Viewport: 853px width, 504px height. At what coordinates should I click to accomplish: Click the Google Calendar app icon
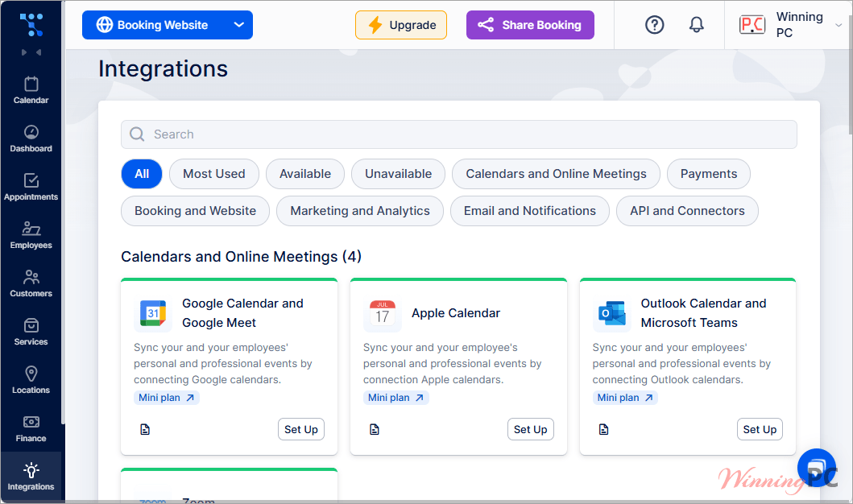point(153,313)
